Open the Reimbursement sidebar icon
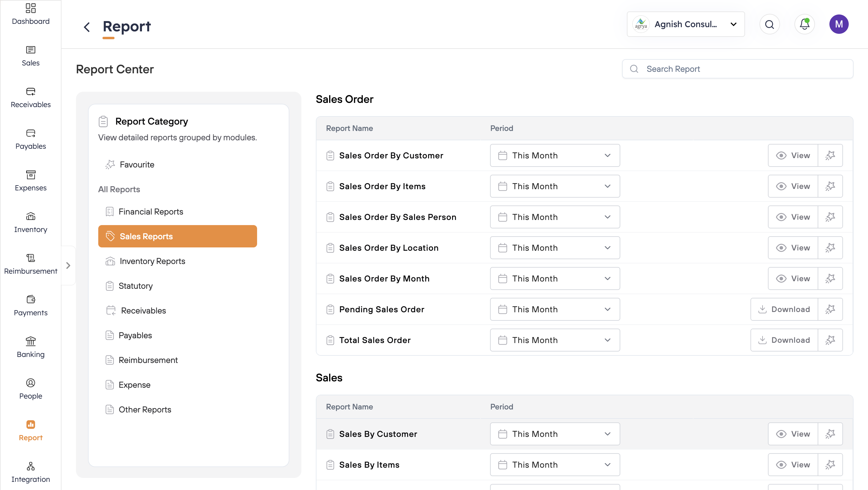The width and height of the screenshot is (868, 490). coord(31,264)
